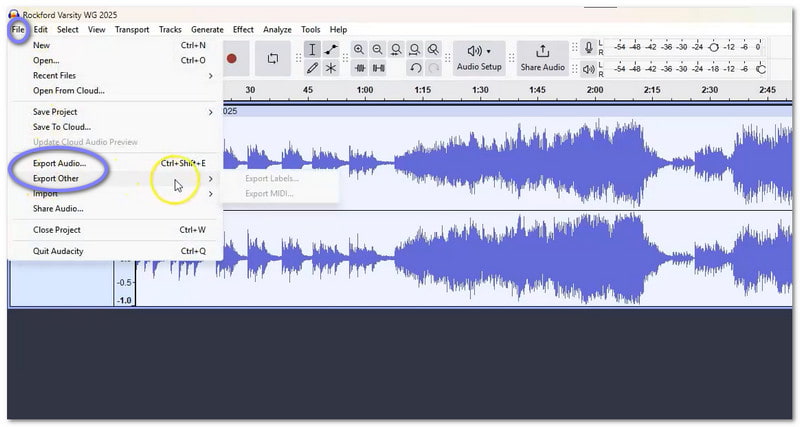Open the Tracks menu

point(170,30)
